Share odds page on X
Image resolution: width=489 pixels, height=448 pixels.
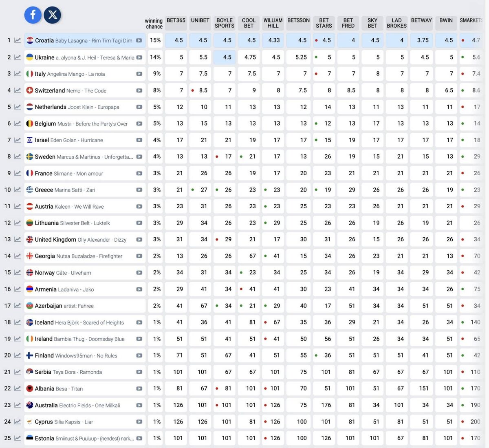pos(53,15)
